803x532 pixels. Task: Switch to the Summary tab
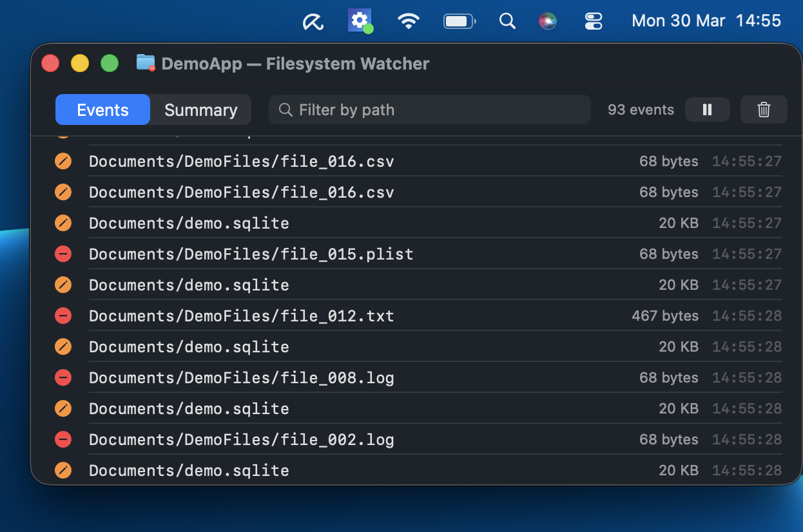200,109
